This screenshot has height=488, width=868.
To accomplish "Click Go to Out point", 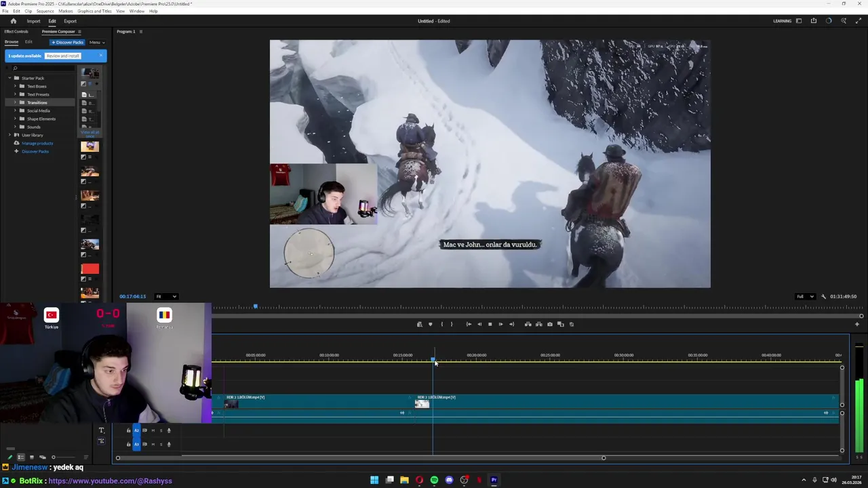I will click(511, 324).
